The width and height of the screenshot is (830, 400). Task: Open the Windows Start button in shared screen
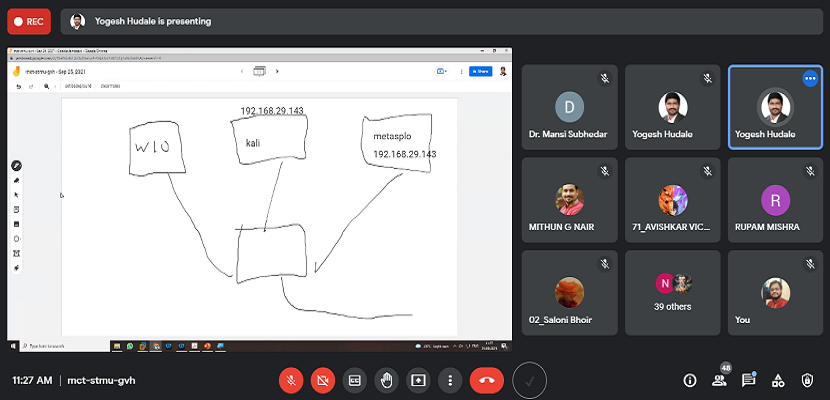pos(13,346)
